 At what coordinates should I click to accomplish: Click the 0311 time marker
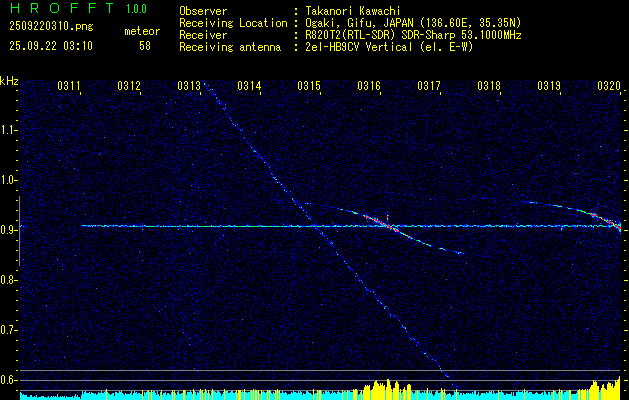pos(69,85)
